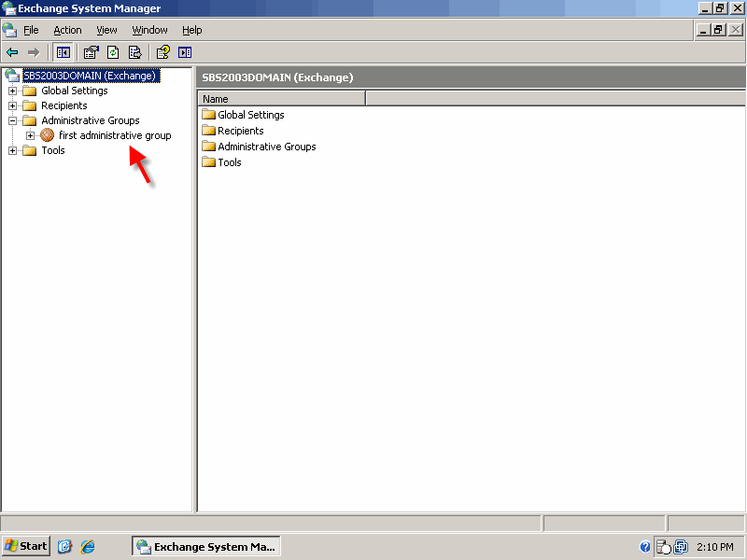Screen dimensions: 747x560
Task: Launch Outlook Express from quick launch
Action: pyautogui.click(x=64, y=546)
